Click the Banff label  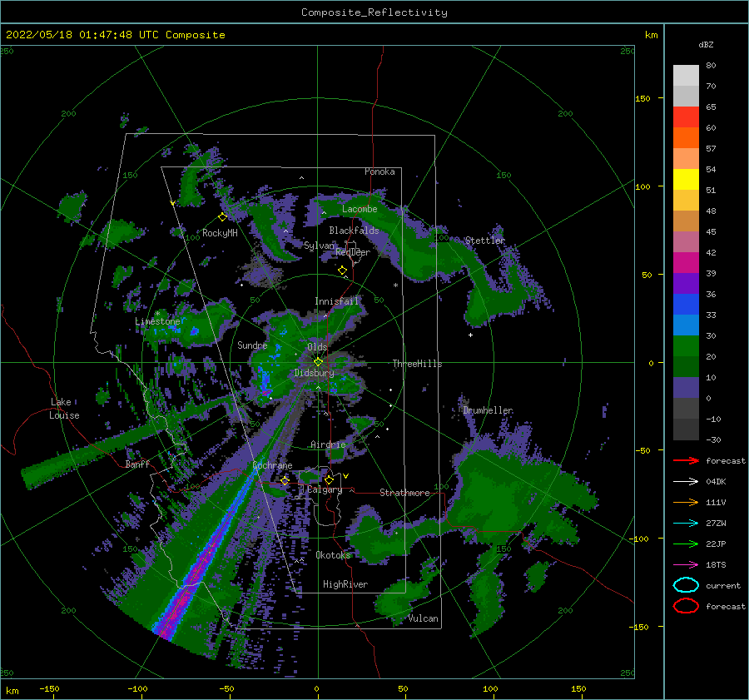(137, 464)
